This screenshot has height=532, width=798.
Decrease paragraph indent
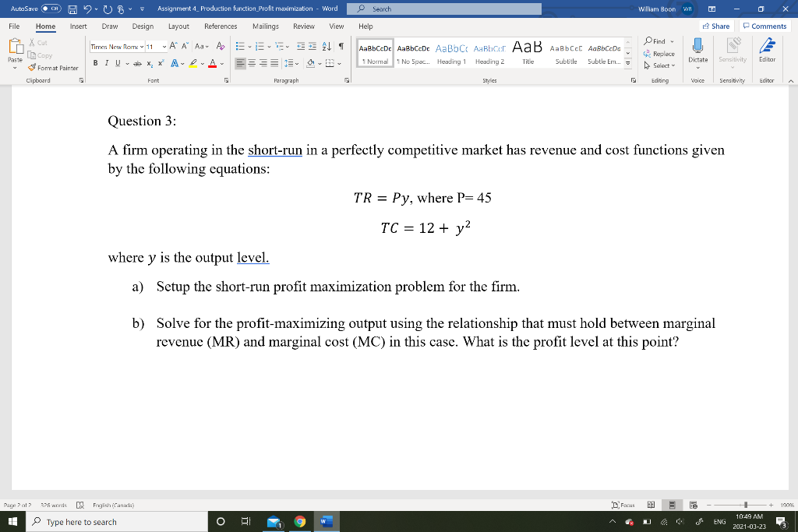(x=301, y=46)
